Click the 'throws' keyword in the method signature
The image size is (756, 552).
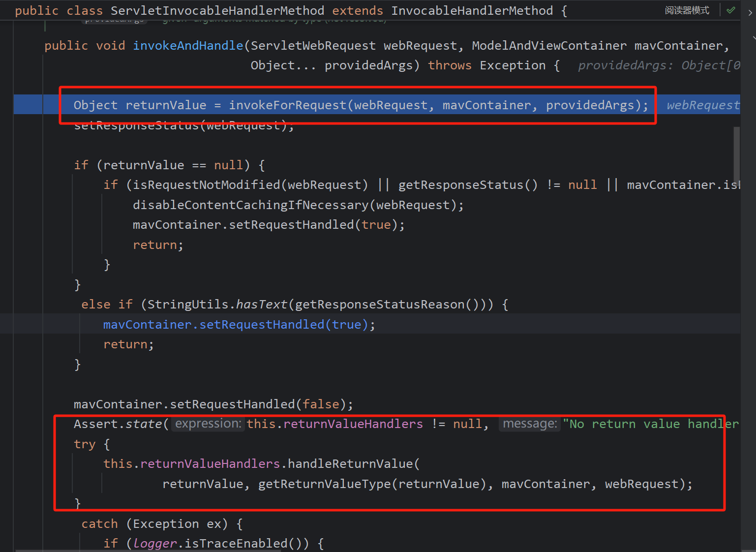pos(450,65)
